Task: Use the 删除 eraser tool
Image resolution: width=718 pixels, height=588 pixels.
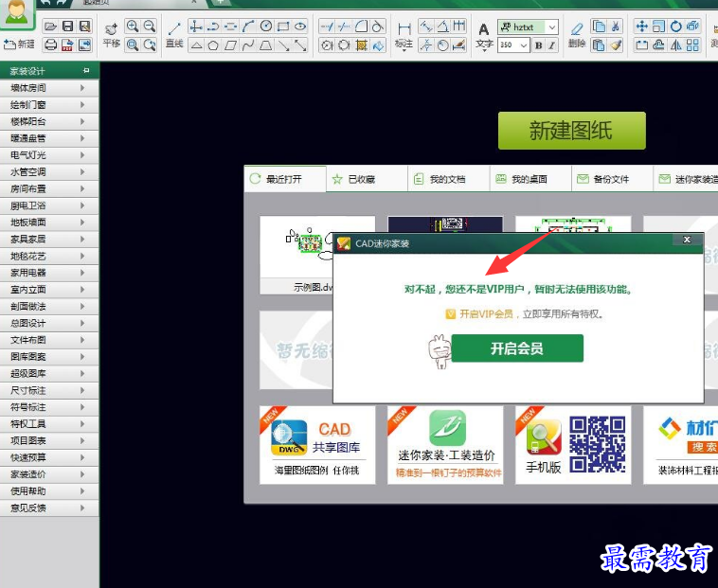Action: pos(577,36)
